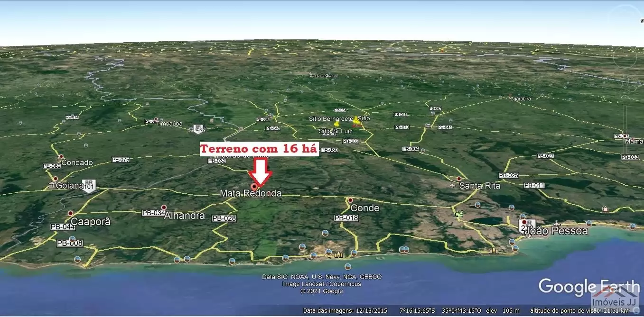Click the PB-018 road label

pyautogui.click(x=346, y=218)
